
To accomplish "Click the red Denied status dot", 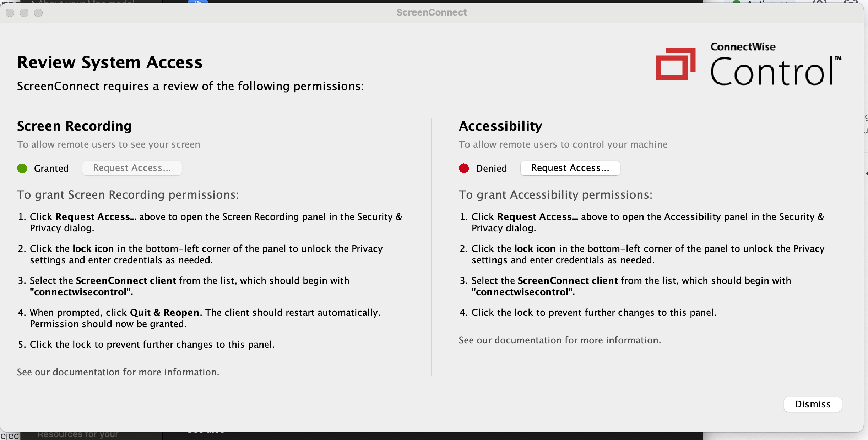I will [464, 168].
